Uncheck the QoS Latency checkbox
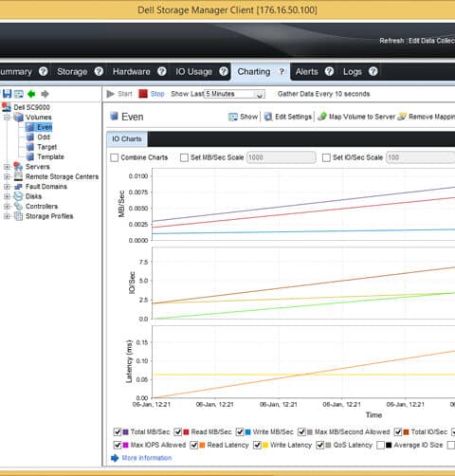 [320, 445]
